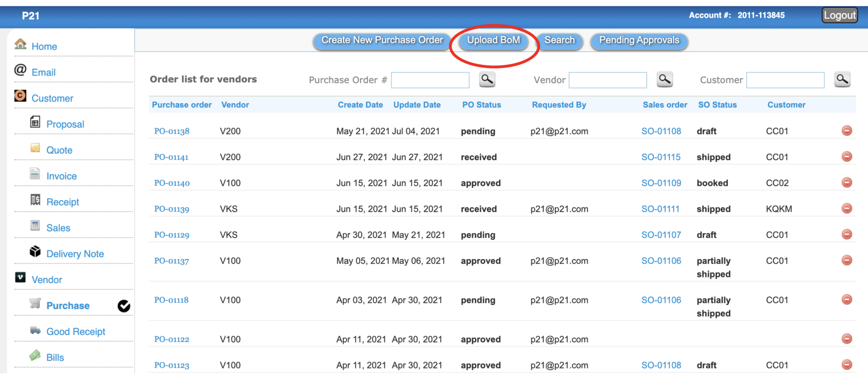Viewport: 868px width, 382px height.
Task: Click the Email @ icon
Action: coord(20,70)
